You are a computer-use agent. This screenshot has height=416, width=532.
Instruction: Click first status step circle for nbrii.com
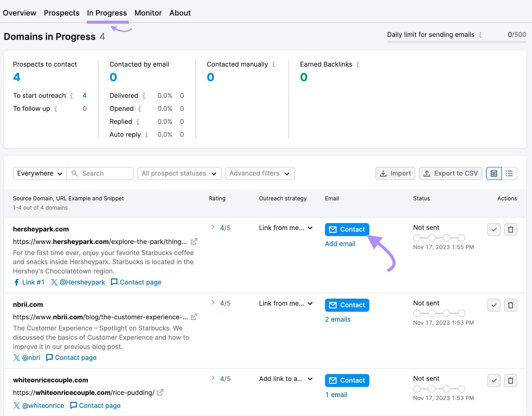click(x=417, y=313)
